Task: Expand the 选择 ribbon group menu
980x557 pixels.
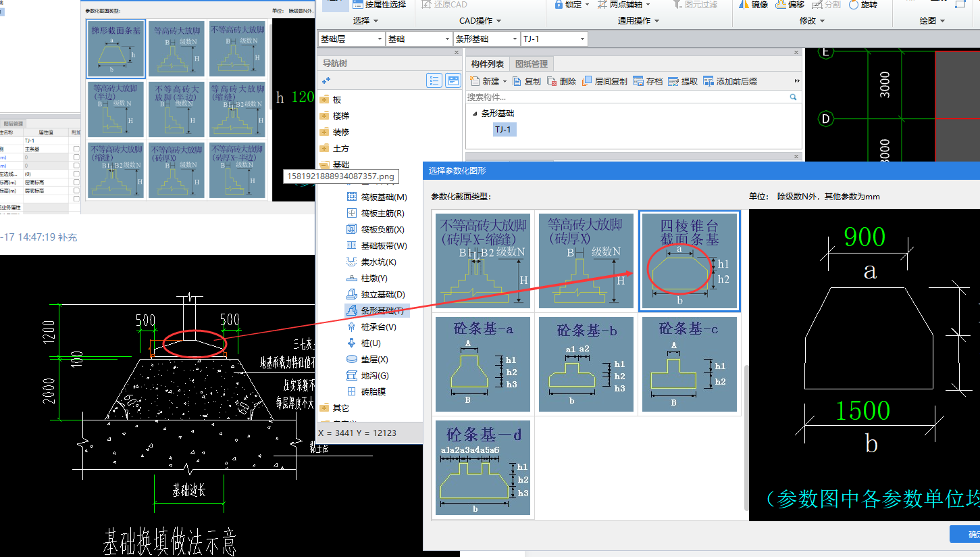Action: coord(365,21)
